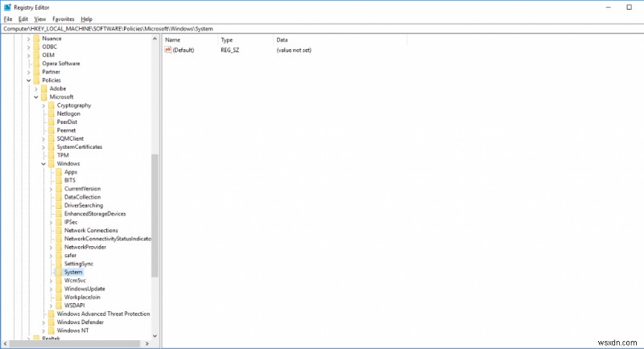The width and height of the screenshot is (644, 349).
Task: Click the SystemCertificates folder icon
Action: pyautogui.click(x=52, y=147)
